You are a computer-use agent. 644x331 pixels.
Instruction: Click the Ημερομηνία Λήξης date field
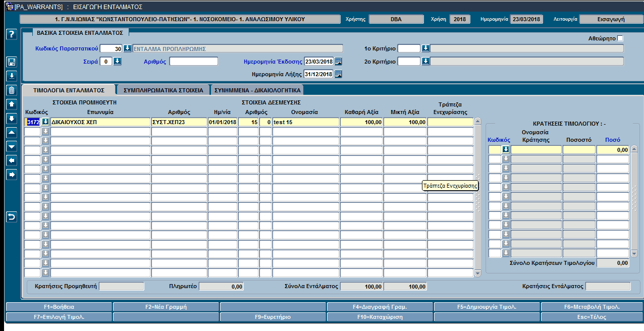click(x=318, y=74)
